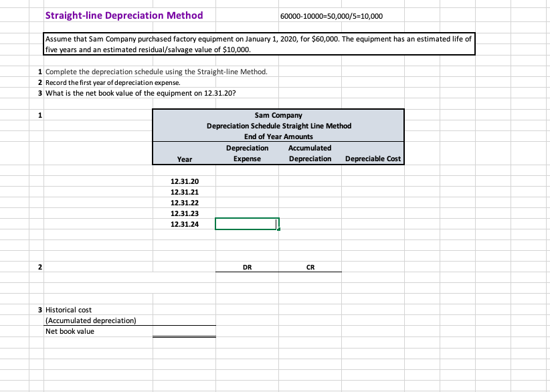The height and width of the screenshot is (392, 550).
Task: Select the "End of Year Amounts" header cell
Action: pyautogui.click(x=278, y=136)
